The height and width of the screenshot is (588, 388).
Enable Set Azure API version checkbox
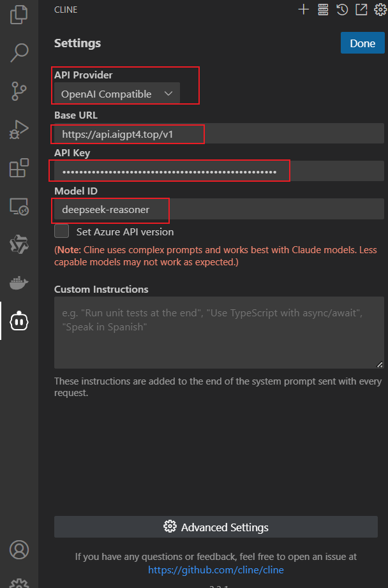61,232
